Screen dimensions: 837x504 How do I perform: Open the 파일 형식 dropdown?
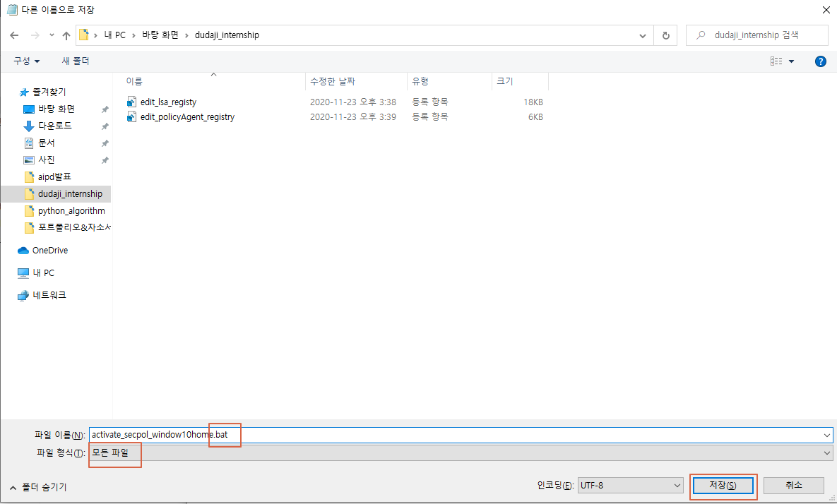tap(459, 453)
